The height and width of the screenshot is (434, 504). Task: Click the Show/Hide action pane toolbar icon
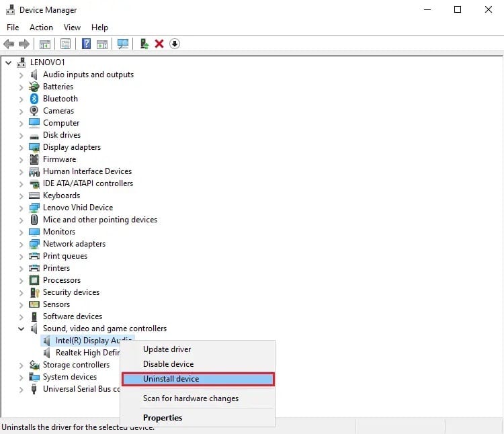[102, 44]
